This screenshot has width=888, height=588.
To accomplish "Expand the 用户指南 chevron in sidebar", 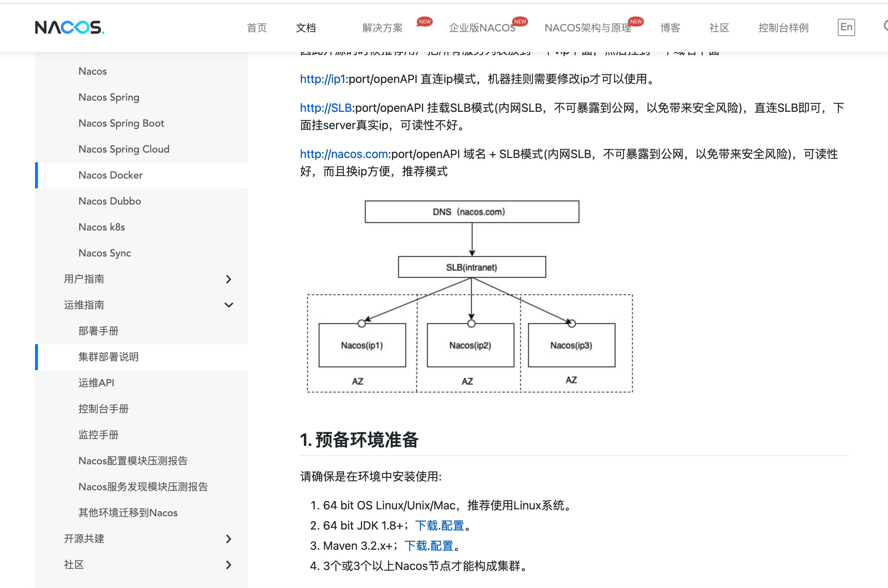I will coord(228,279).
